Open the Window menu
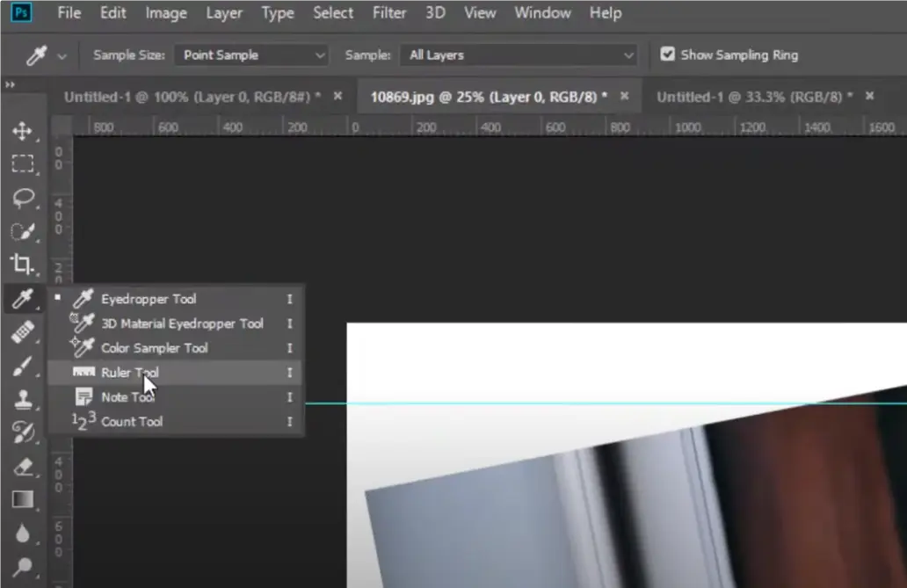This screenshot has width=907, height=588. [x=542, y=12]
